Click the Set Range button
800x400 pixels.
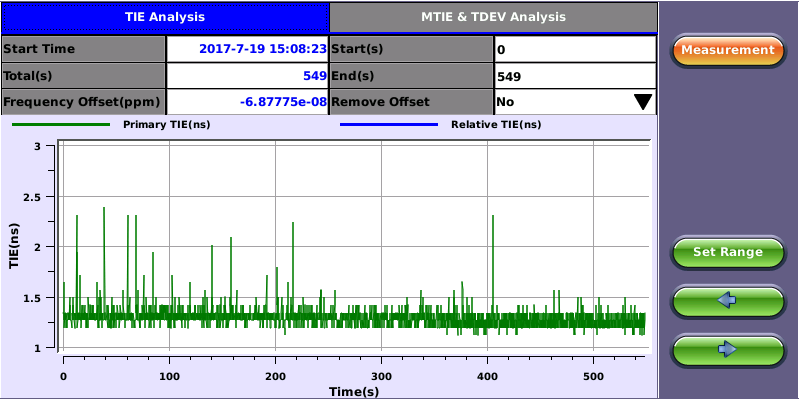728,252
